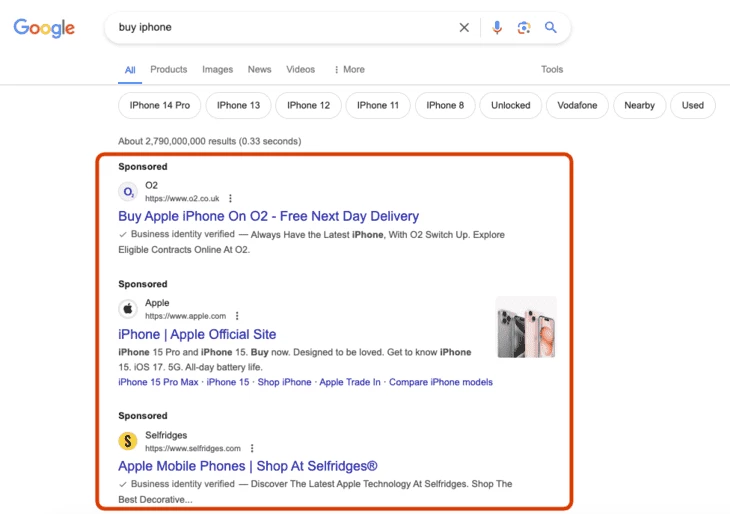Screen dimensions: 730x514
Task: Click the 'About 2,790,000,000 results' text
Action: [210, 141]
